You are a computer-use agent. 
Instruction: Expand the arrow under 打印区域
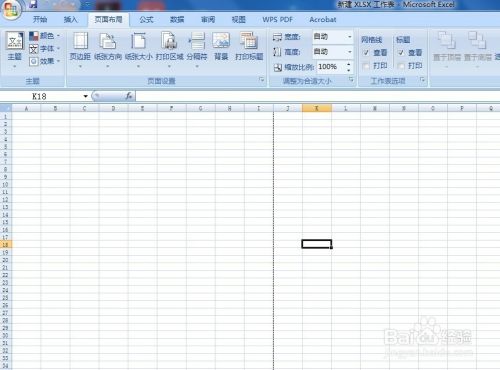click(169, 66)
